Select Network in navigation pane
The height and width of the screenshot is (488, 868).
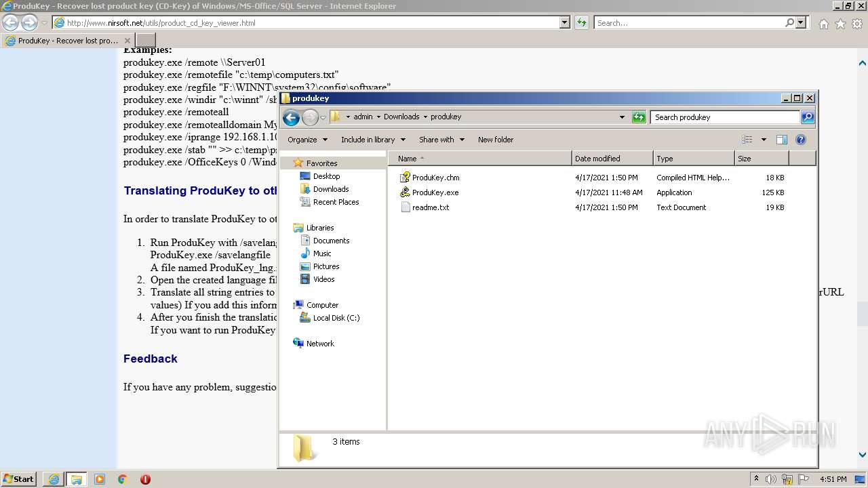point(320,344)
